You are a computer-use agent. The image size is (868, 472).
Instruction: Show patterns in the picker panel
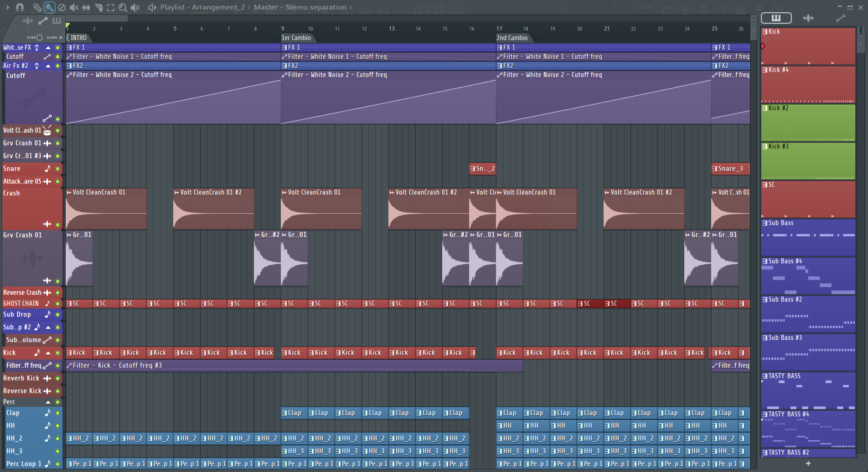coord(776,18)
